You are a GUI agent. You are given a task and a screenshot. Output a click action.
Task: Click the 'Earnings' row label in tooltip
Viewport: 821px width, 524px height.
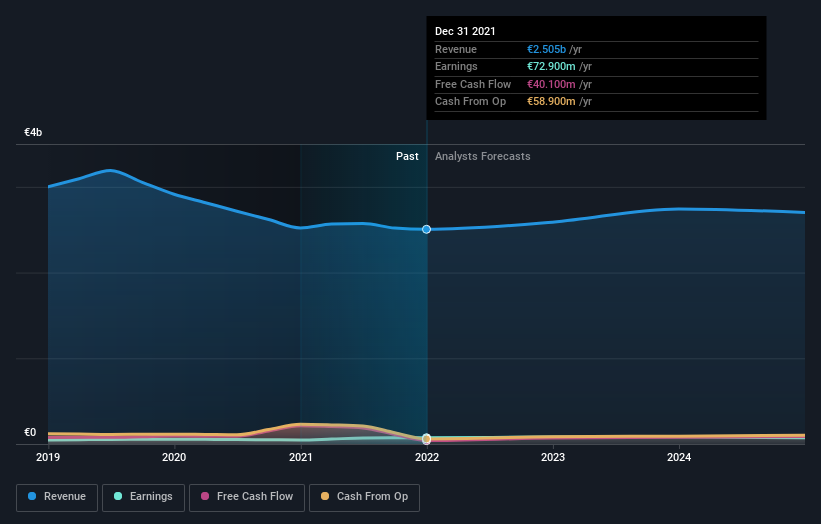[456, 66]
